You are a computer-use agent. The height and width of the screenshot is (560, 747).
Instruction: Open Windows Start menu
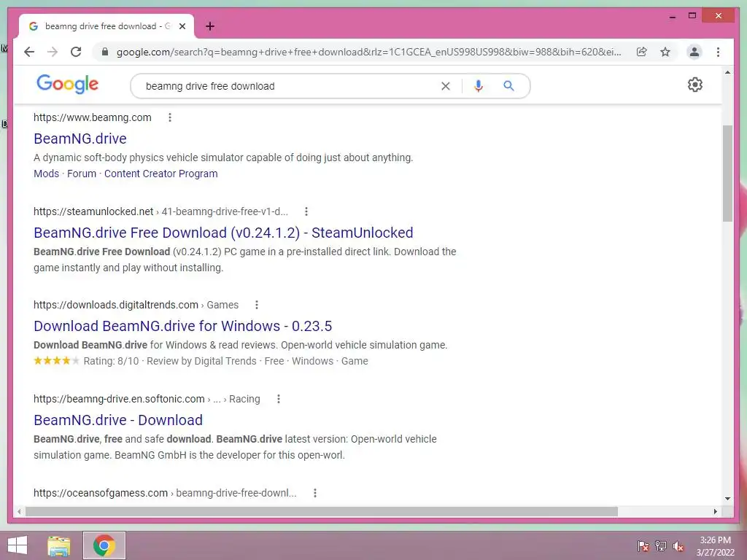pyautogui.click(x=18, y=545)
